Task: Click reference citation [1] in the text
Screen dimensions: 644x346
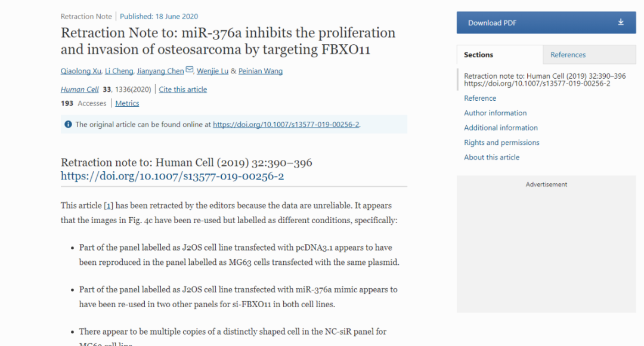Action: pos(109,205)
